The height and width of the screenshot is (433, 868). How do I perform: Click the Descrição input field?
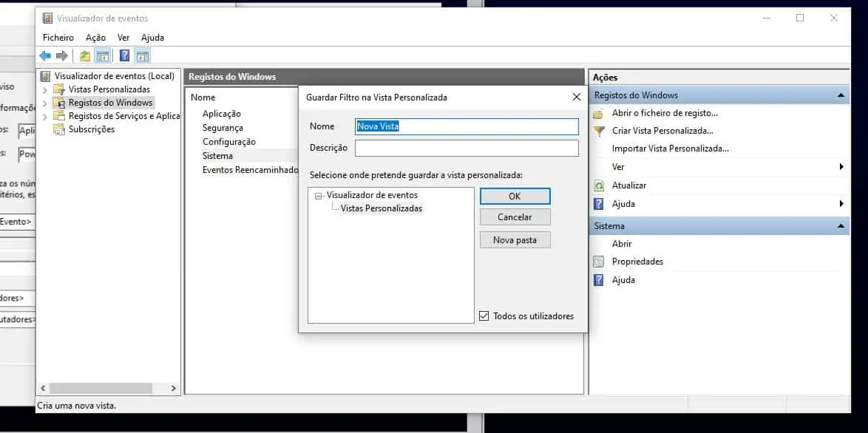tap(467, 149)
